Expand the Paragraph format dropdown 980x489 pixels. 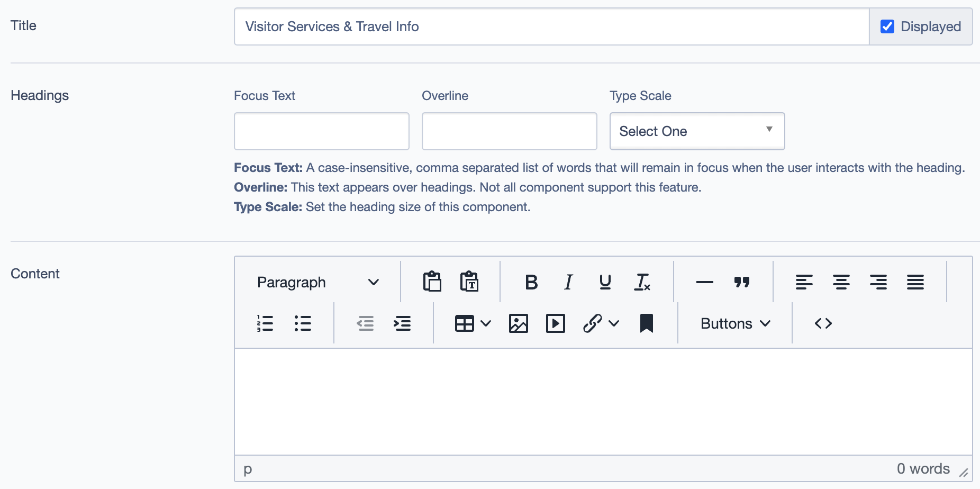point(317,283)
